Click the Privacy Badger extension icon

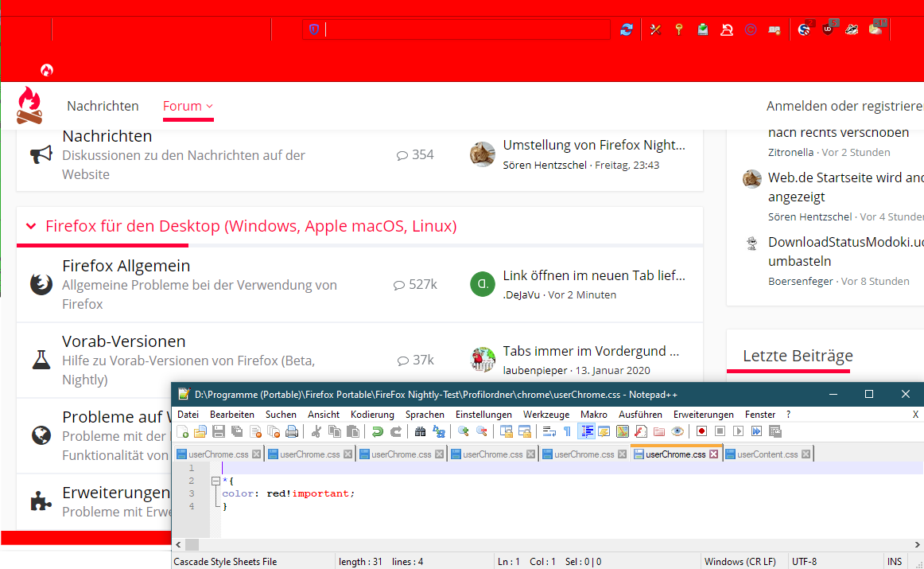tap(852, 29)
